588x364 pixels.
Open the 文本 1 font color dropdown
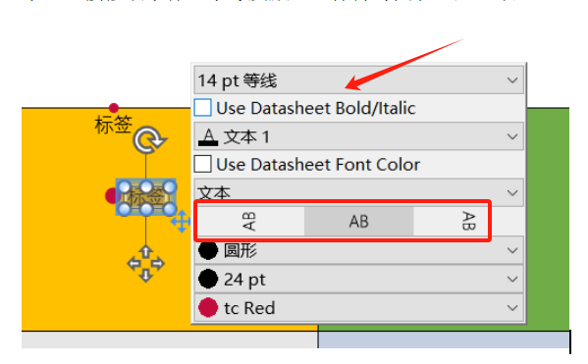pos(359,136)
